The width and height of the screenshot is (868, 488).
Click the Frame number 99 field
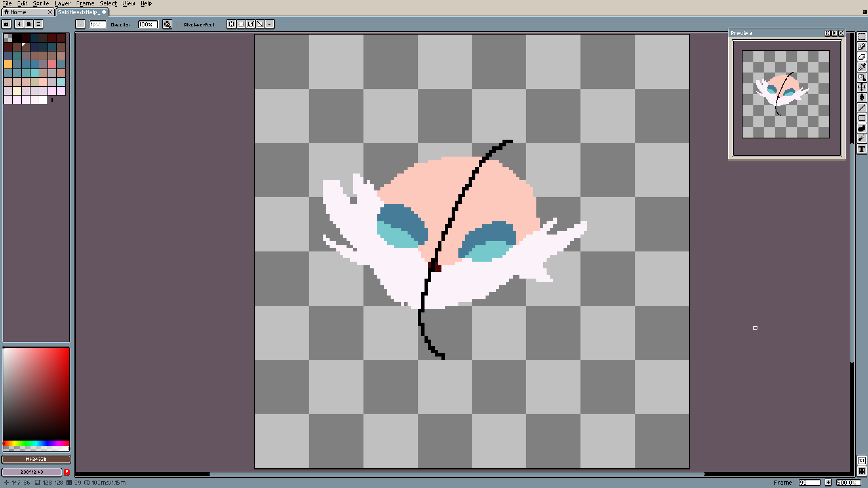pos(809,482)
